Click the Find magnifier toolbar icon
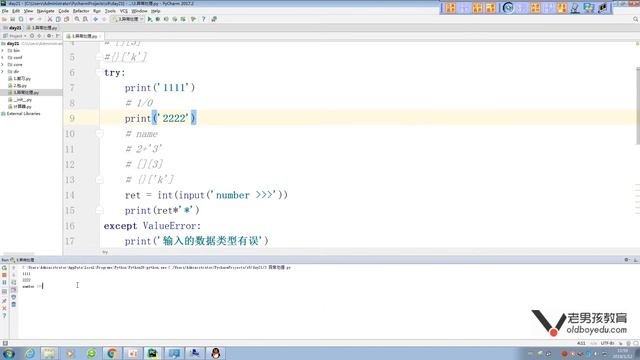The image size is (640, 360). [x=77, y=19]
